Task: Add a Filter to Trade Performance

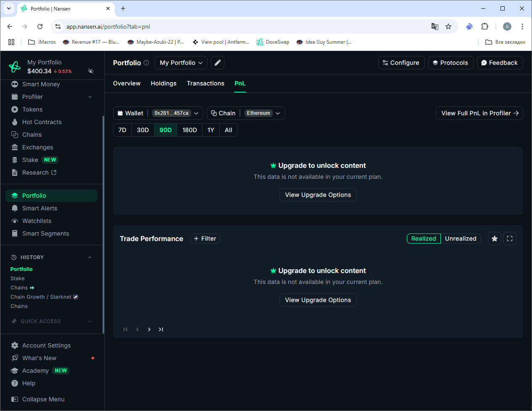Action: pos(205,239)
